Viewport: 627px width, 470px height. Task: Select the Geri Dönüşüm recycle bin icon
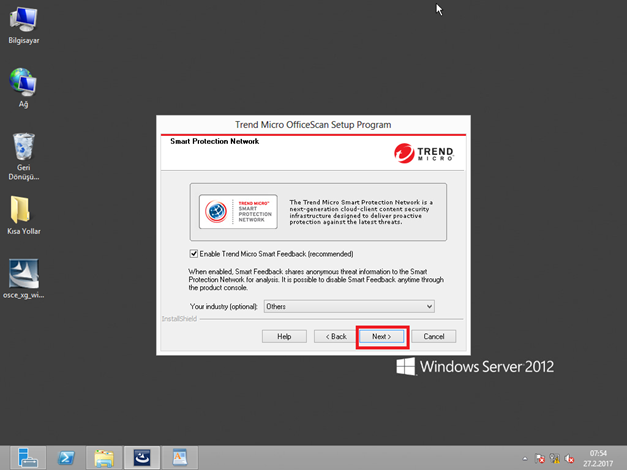click(24, 156)
